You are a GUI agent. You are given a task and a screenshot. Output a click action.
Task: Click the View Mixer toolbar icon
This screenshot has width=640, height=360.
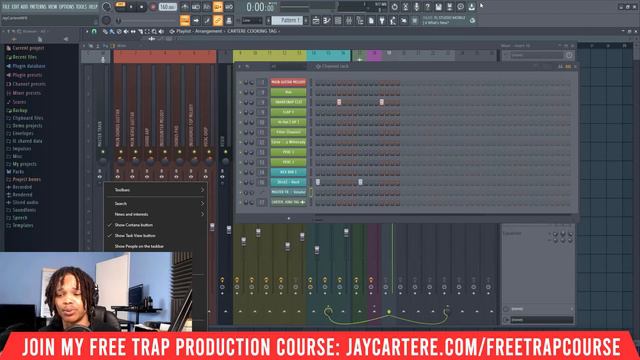(x=349, y=20)
